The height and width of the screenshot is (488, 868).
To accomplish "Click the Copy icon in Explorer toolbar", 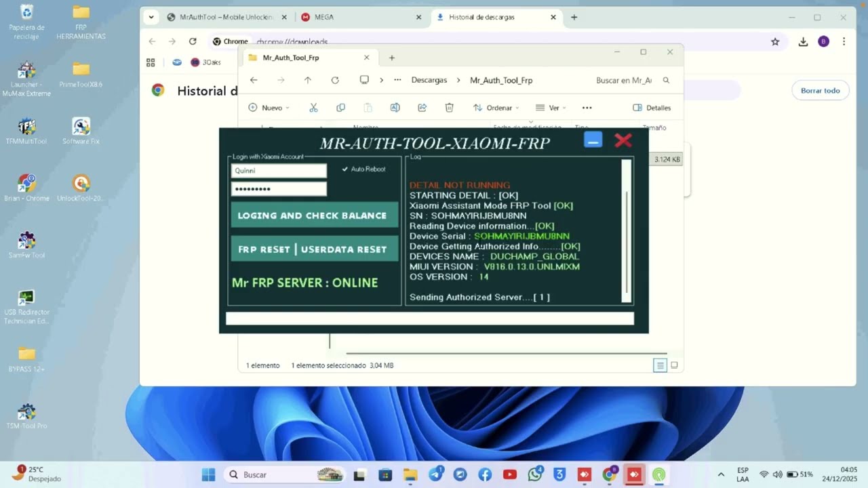I will click(340, 108).
